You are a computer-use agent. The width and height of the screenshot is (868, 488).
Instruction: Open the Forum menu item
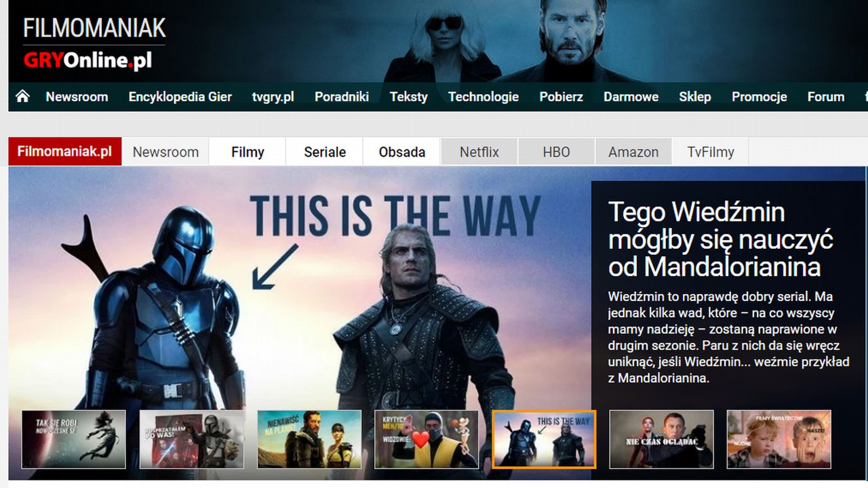(x=825, y=96)
